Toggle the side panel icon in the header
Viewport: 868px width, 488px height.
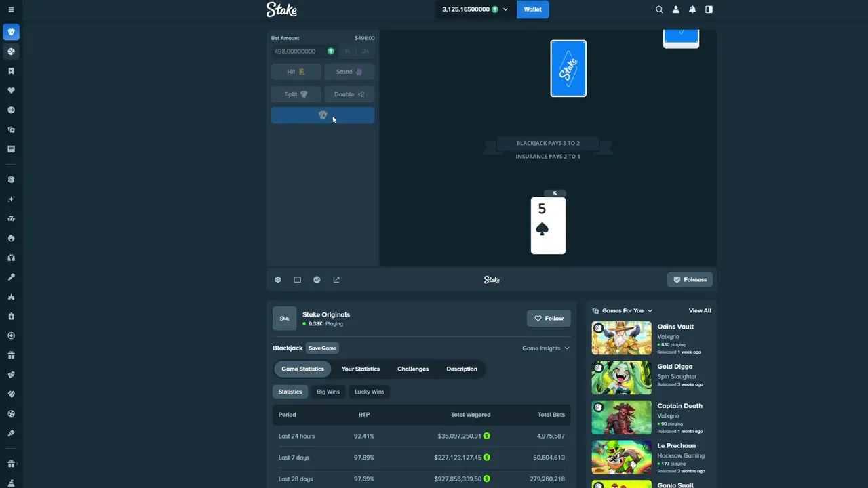[709, 9]
